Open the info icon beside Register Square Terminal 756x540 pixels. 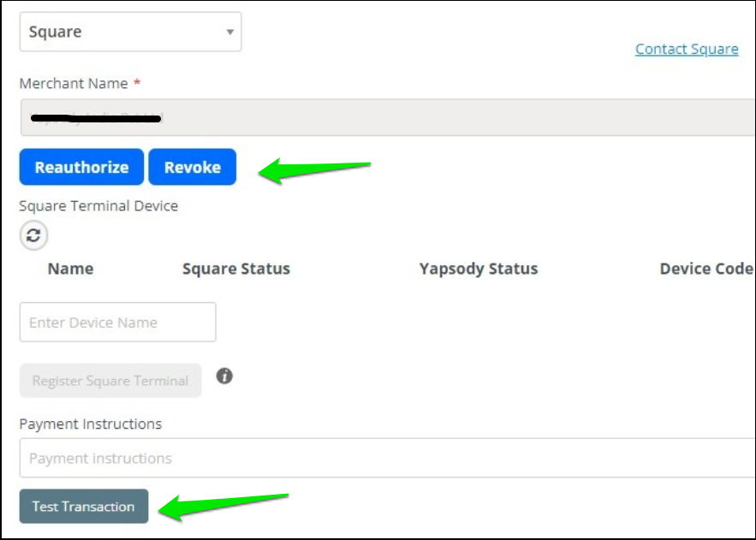coord(224,376)
